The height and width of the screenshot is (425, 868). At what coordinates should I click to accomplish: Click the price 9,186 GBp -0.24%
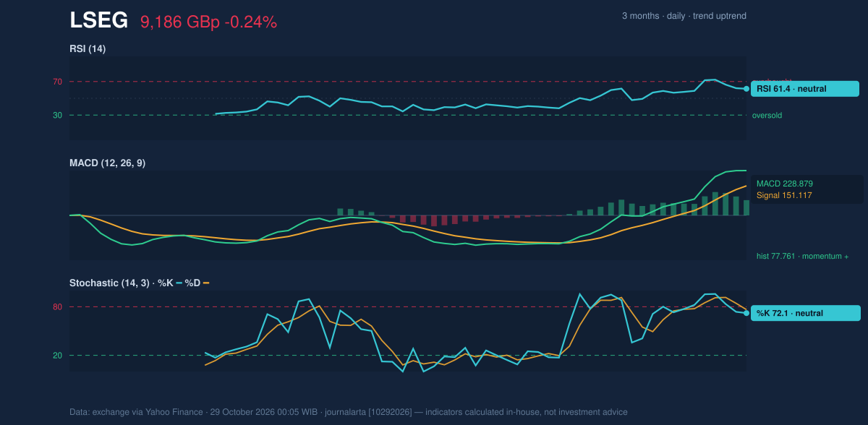click(208, 22)
